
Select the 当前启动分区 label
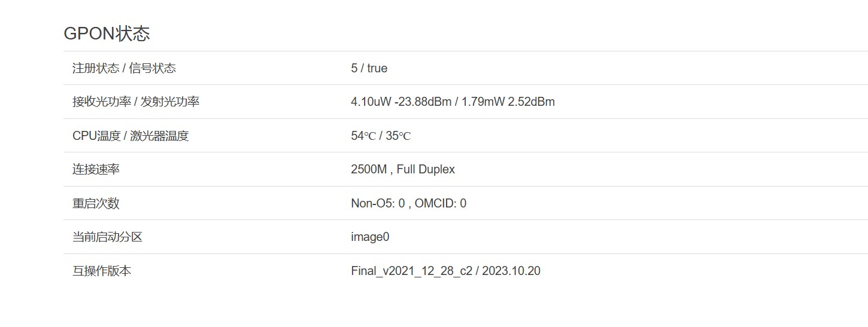(x=107, y=237)
